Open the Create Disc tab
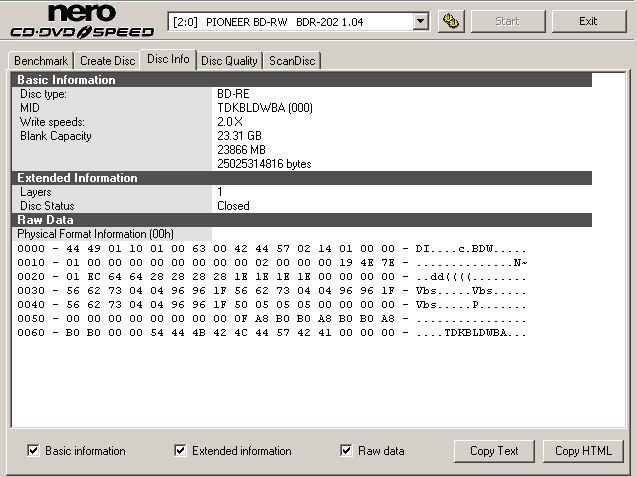Viewport: 637px width, 477px height. [x=107, y=61]
